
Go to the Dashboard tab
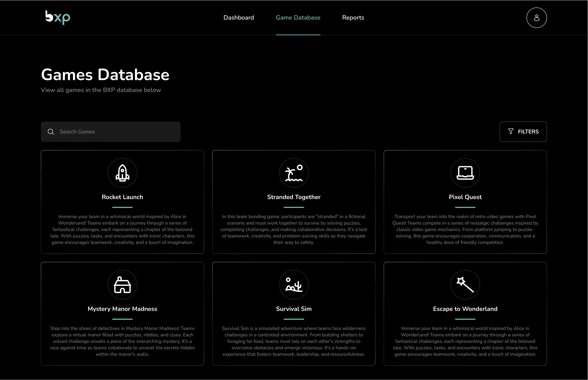(239, 18)
